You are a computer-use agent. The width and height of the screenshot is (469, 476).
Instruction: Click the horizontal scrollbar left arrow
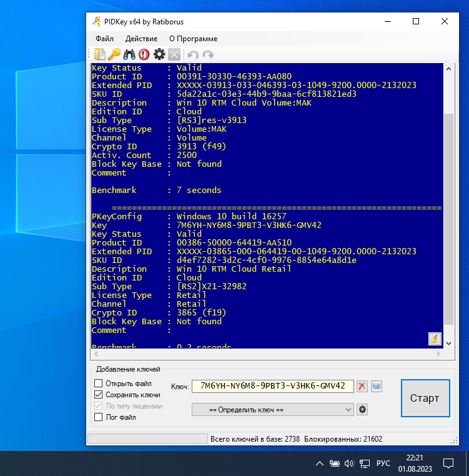click(96, 354)
